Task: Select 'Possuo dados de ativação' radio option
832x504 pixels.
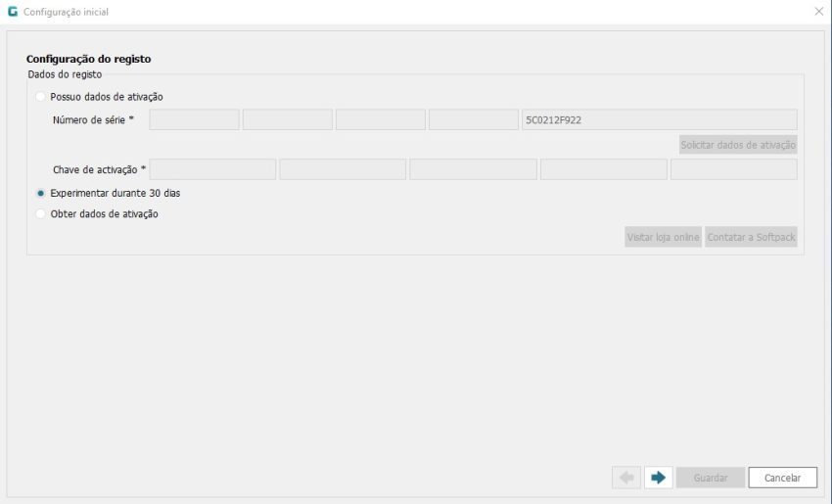Action: [40, 97]
